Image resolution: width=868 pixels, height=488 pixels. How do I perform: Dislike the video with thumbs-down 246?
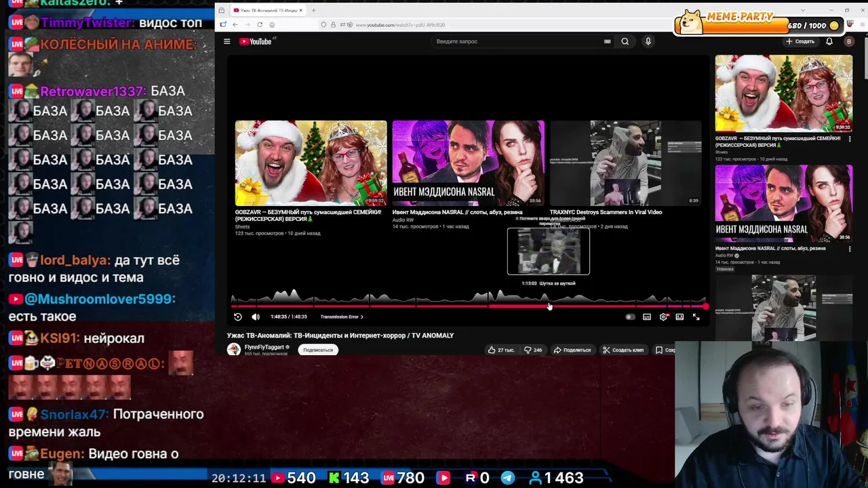533,350
